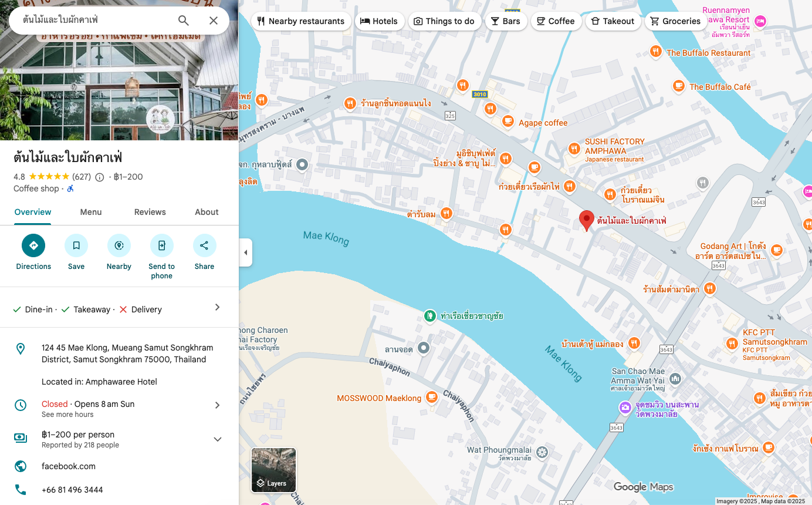This screenshot has height=505, width=812.
Task: Switch to the Overview tab
Action: [33, 212]
